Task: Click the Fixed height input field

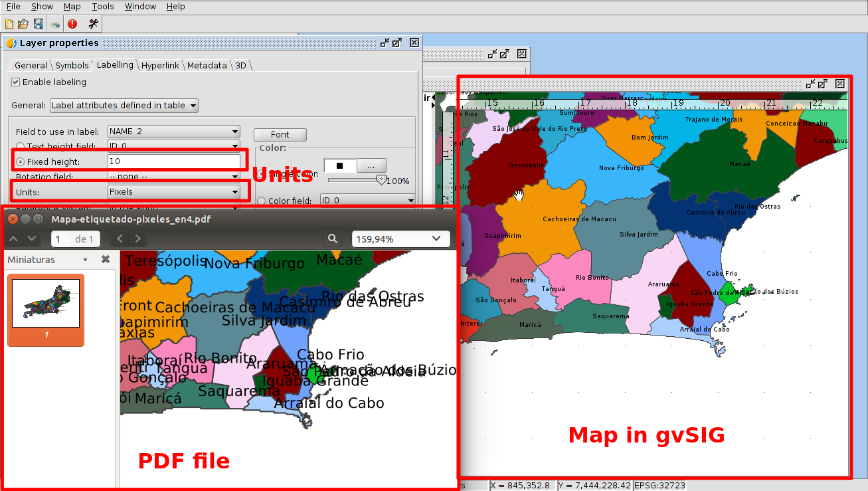Action: click(173, 161)
